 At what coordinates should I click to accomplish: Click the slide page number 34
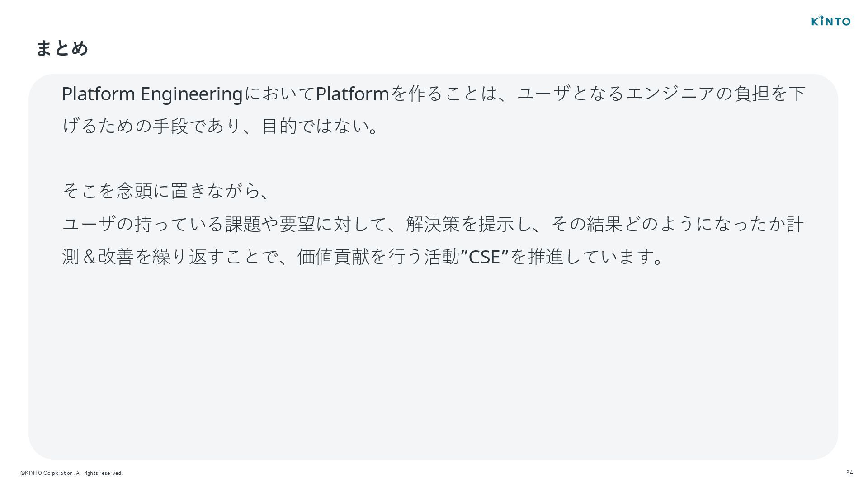[x=849, y=473]
